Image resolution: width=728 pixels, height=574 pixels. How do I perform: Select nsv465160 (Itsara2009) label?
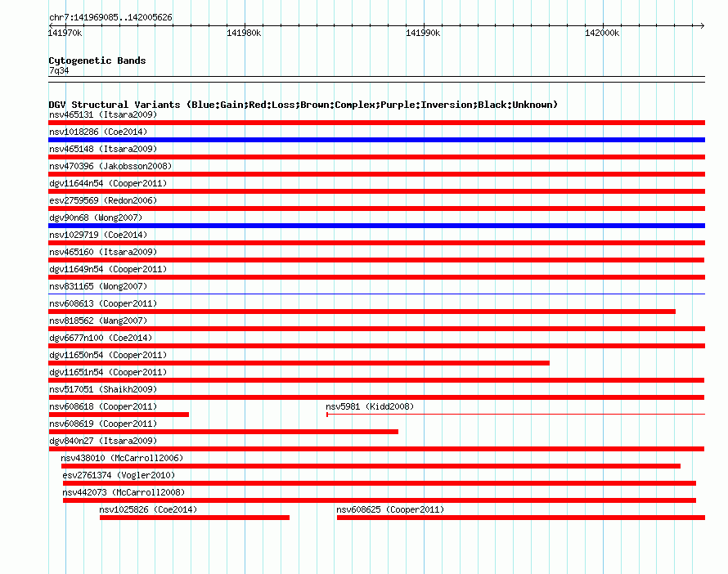pos(103,252)
